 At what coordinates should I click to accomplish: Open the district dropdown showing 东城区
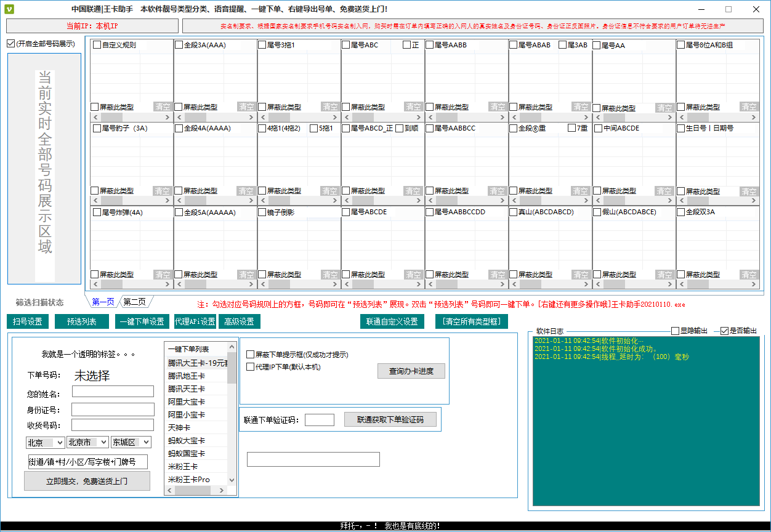(x=131, y=442)
